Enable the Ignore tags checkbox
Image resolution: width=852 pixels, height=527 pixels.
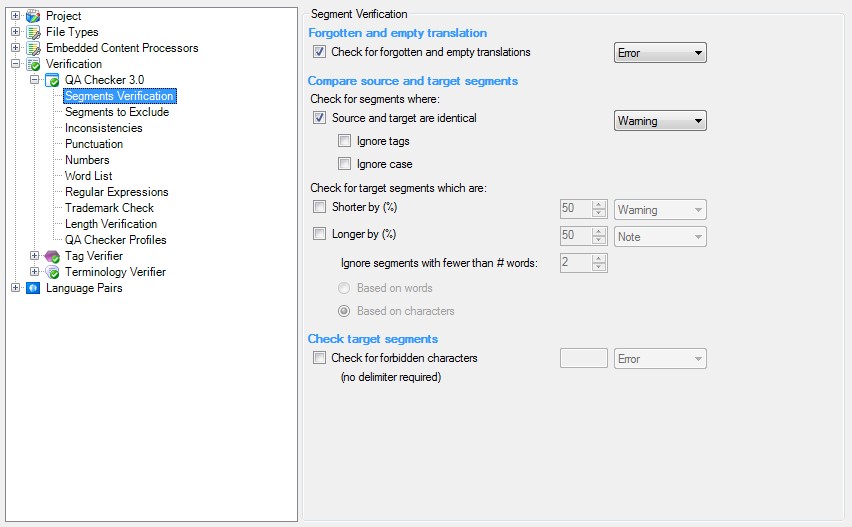point(344,142)
